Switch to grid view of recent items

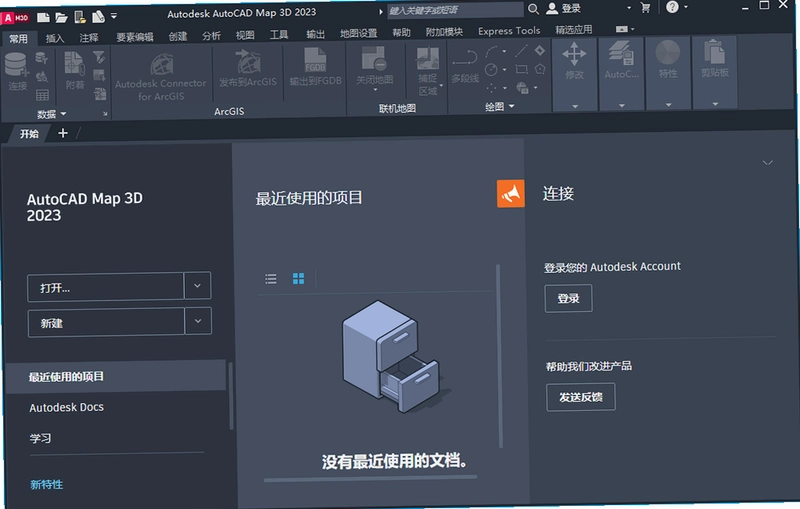pyautogui.click(x=298, y=278)
